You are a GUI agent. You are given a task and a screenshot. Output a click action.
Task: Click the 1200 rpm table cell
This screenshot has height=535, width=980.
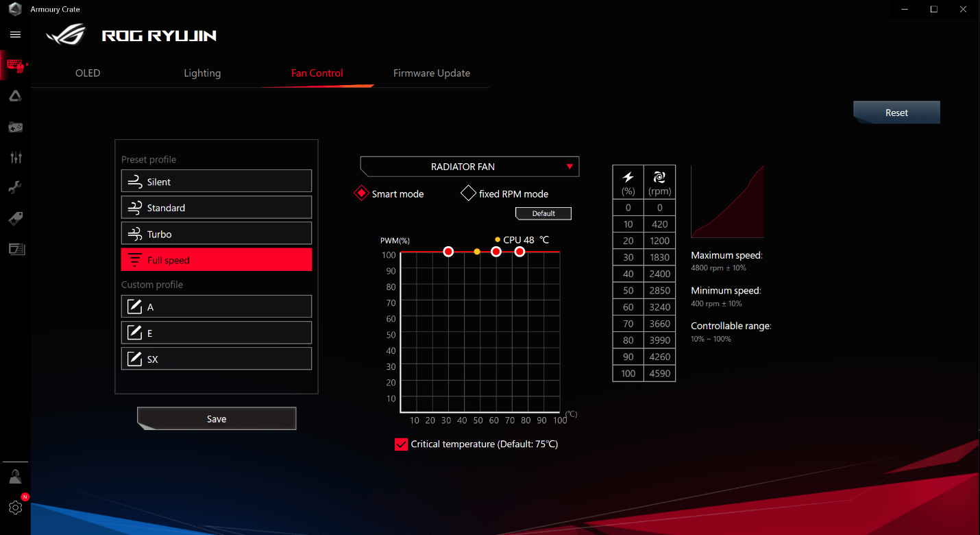point(659,241)
